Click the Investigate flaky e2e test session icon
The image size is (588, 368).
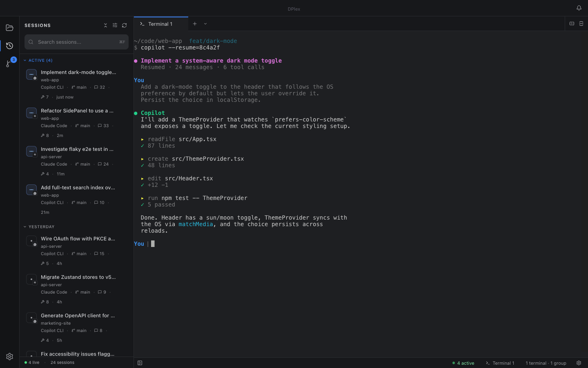31,151
